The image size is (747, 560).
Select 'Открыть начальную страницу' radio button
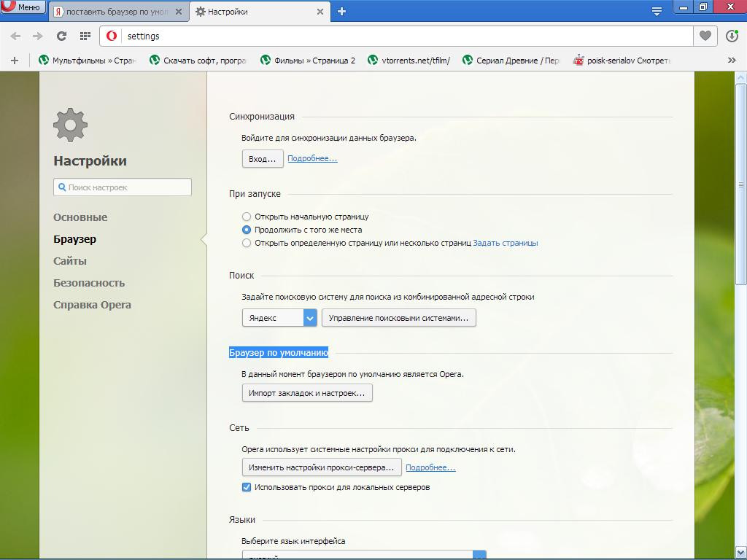pos(247,217)
